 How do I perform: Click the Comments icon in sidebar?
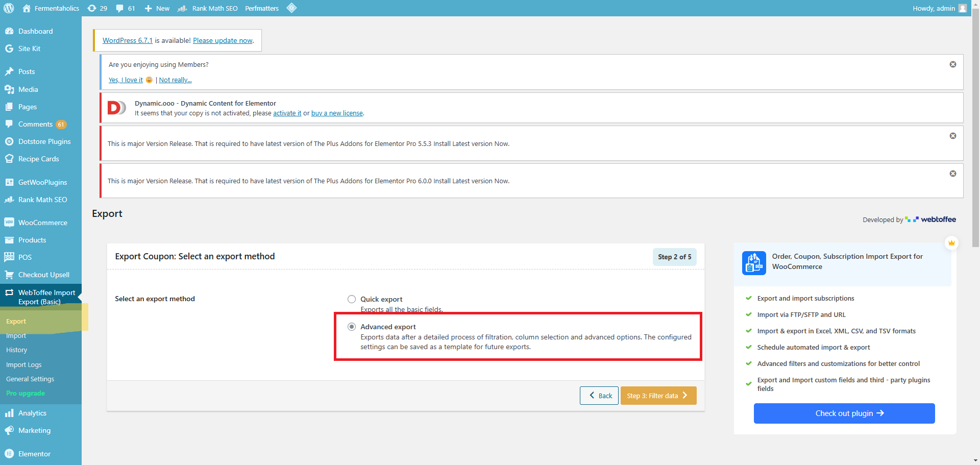point(9,124)
